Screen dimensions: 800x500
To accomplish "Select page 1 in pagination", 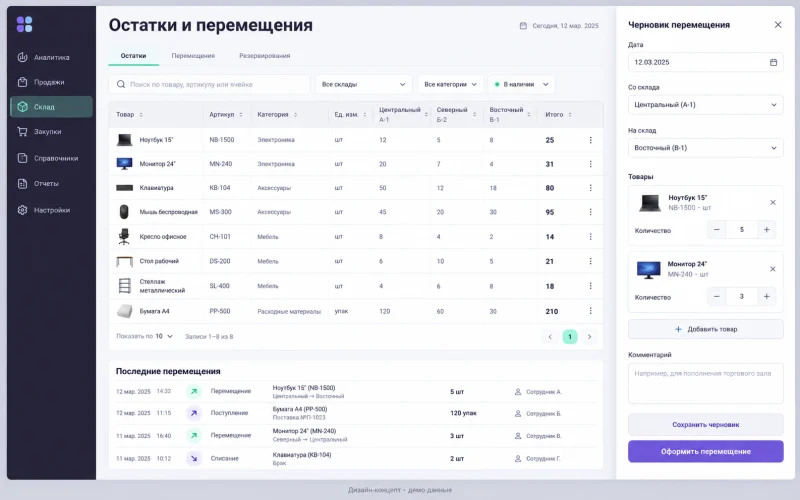I will coord(569,337).
